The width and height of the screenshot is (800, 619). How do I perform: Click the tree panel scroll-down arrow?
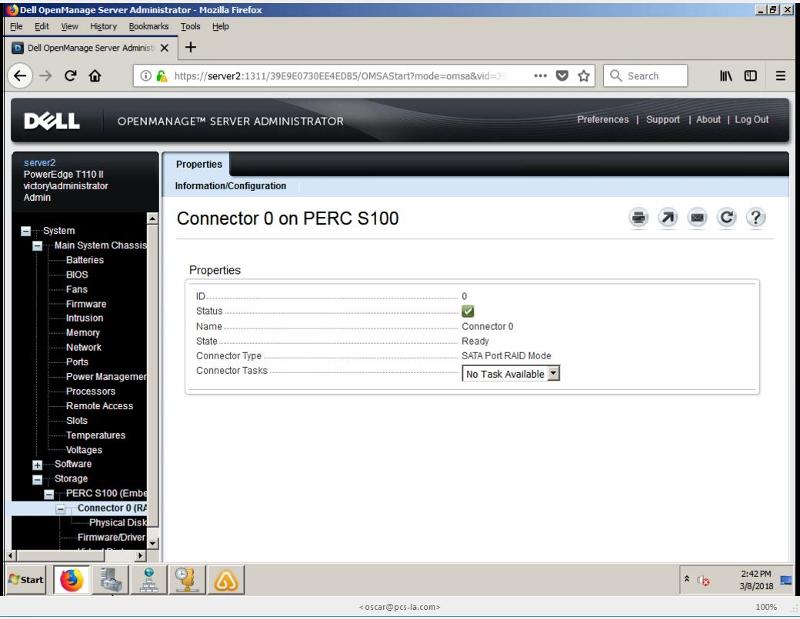tap(152, 543)
